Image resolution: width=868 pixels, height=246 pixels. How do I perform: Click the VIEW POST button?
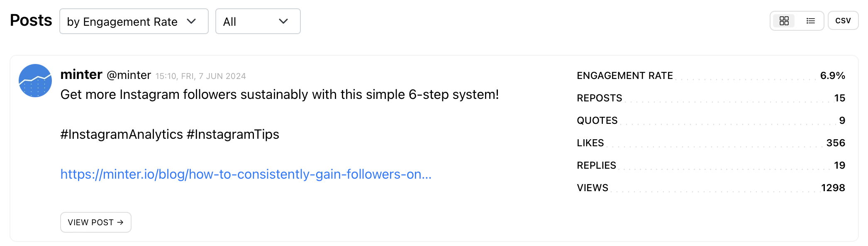[95, 222]
